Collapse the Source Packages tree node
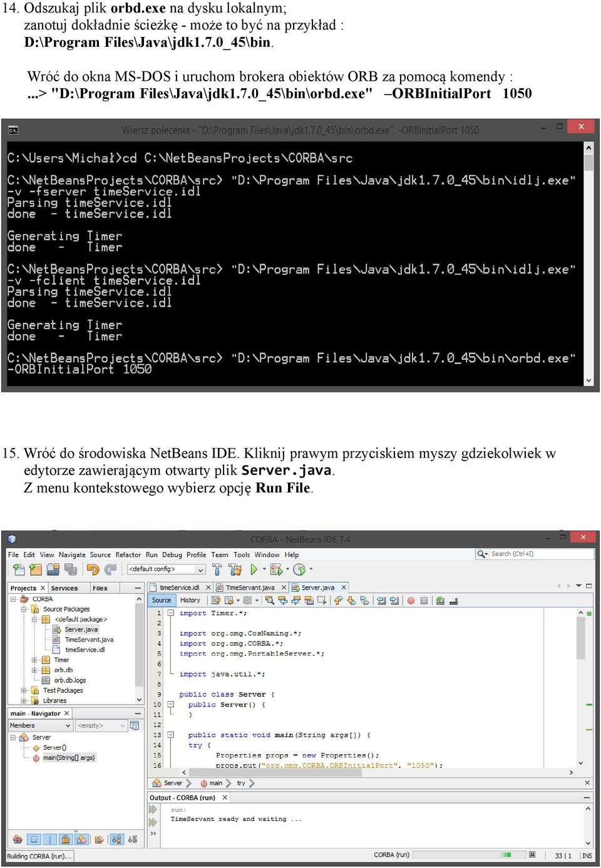 [x=24, y=609]
